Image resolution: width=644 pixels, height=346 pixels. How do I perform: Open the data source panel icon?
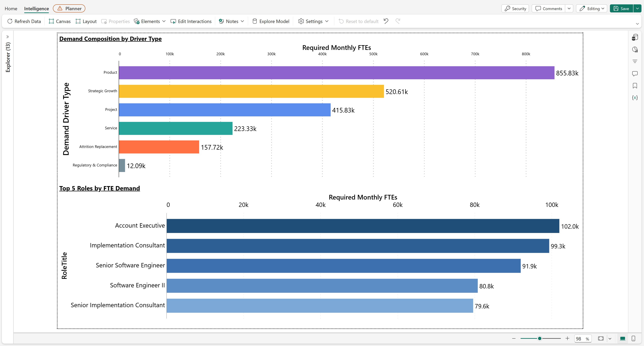(x=635, y=37)
